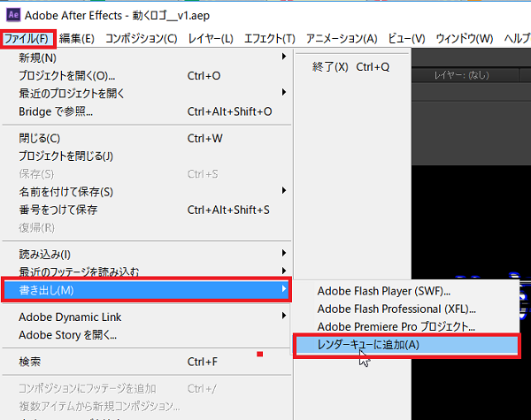Choose Adobe Flash Player (SWF) export option
The image size is (531, 420).
[x=384, y=291]
